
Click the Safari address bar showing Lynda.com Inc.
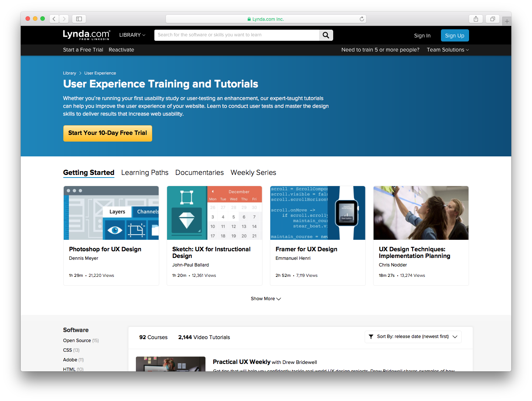266,19
